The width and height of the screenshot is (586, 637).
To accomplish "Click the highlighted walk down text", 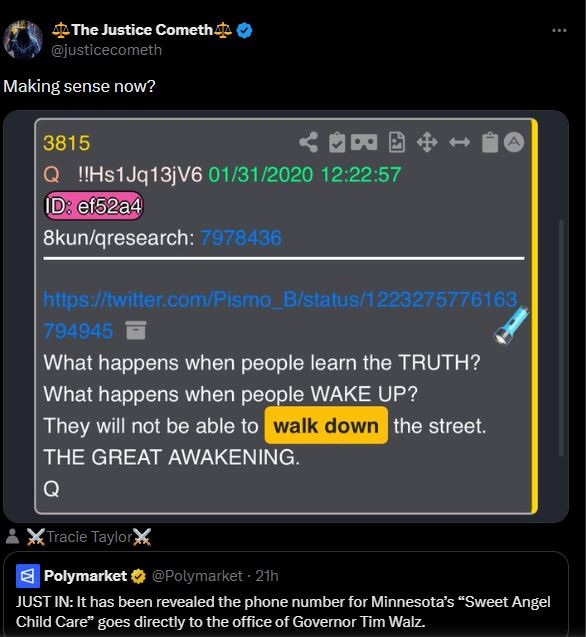I will (326, 425).
